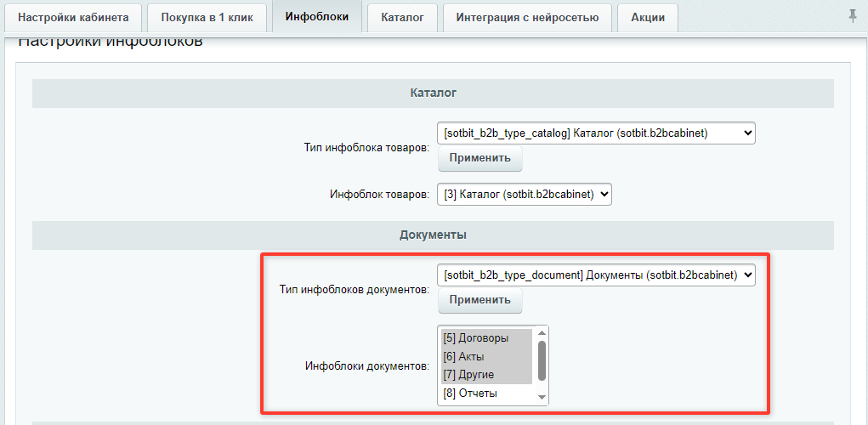Click the Инфоблок товаров label
Screen dimensions: 868x425
point(380,195)
